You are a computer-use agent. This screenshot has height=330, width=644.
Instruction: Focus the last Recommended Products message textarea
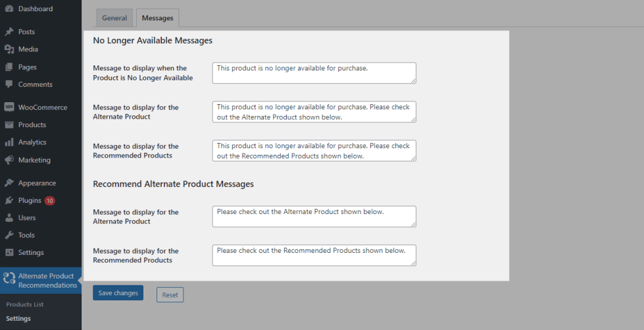[314, 255]
